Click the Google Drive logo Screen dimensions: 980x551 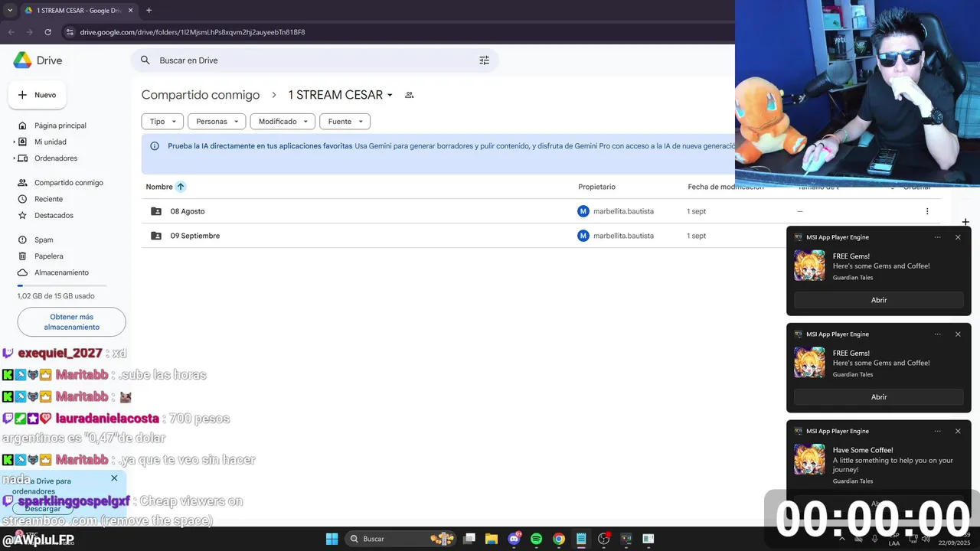tap(22, 60)
